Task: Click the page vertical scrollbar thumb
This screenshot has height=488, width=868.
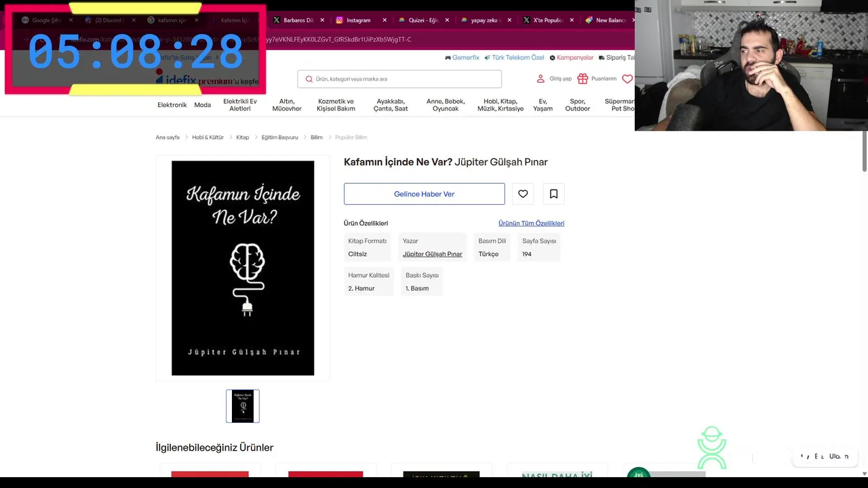Action: tap(865, 151)
